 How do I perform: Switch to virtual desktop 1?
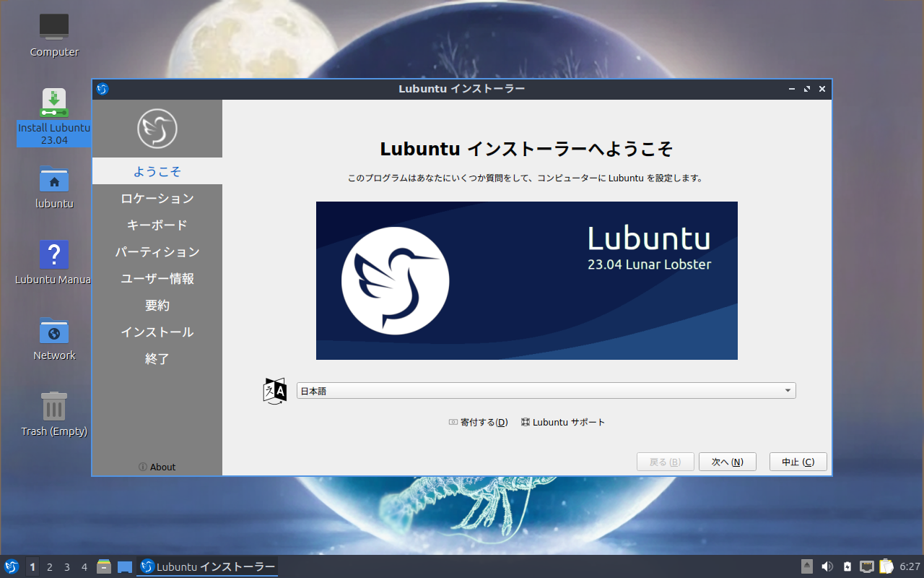[x=32, y=566]
